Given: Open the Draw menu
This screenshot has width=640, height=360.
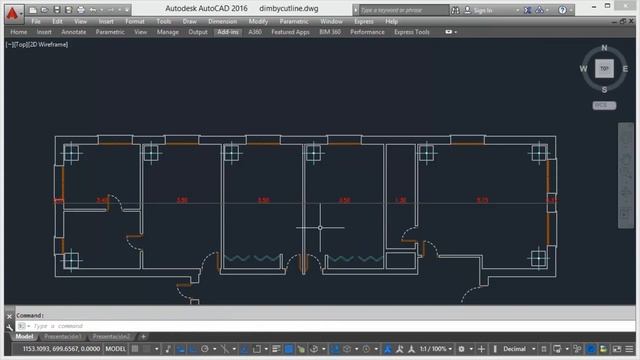Looking at the screenshot, I should (189, 21).
